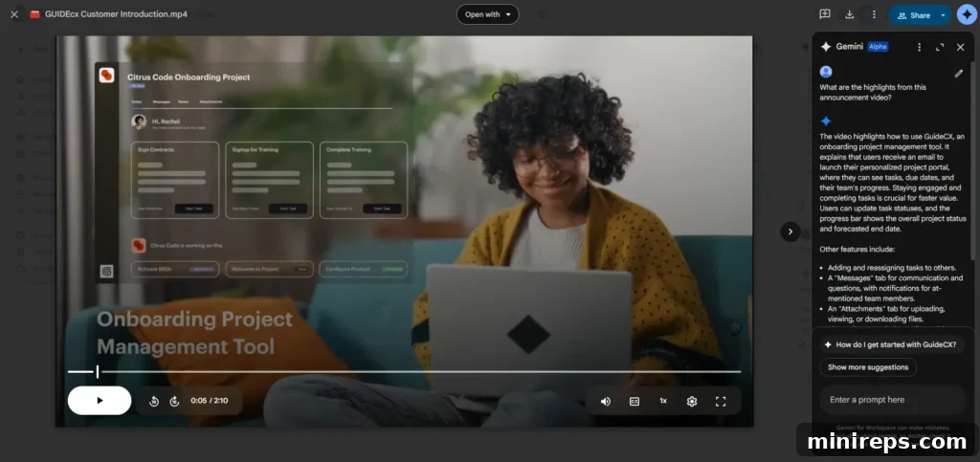Toggle the Gemini sparkle button in top bar

(x=967, y=14)
